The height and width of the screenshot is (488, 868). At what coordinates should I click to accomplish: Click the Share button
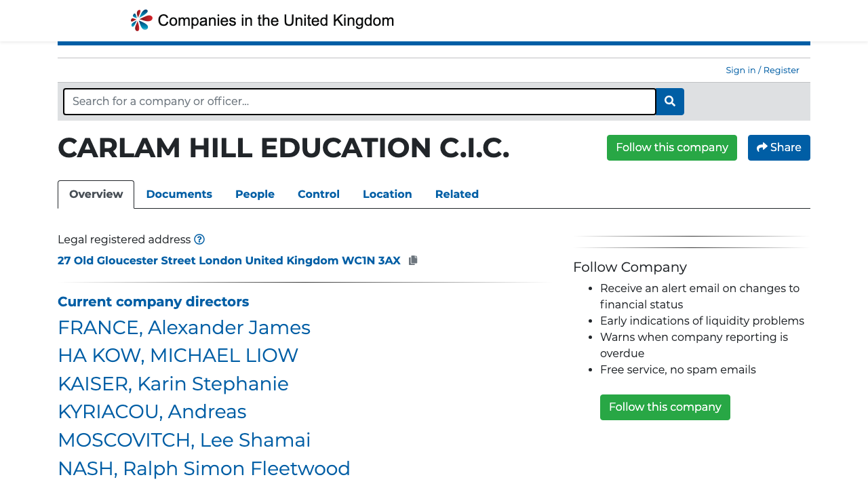pyautogui.click(x=778, y=147)
